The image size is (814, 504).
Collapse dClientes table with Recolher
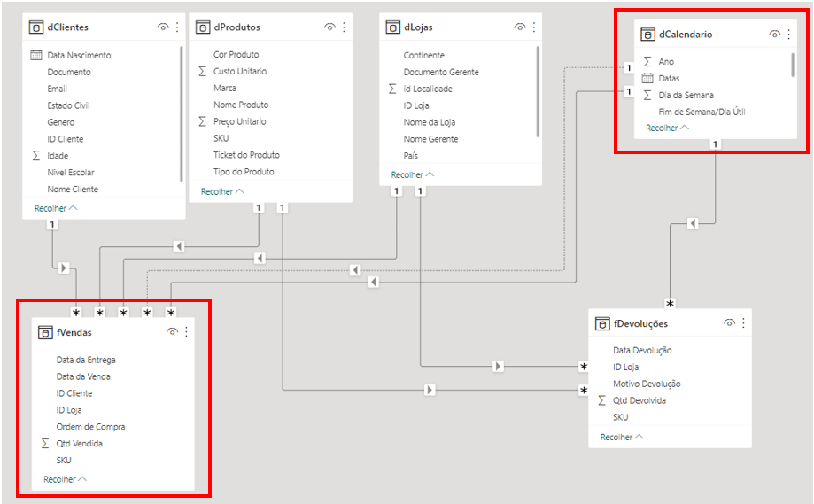(56, 208)
